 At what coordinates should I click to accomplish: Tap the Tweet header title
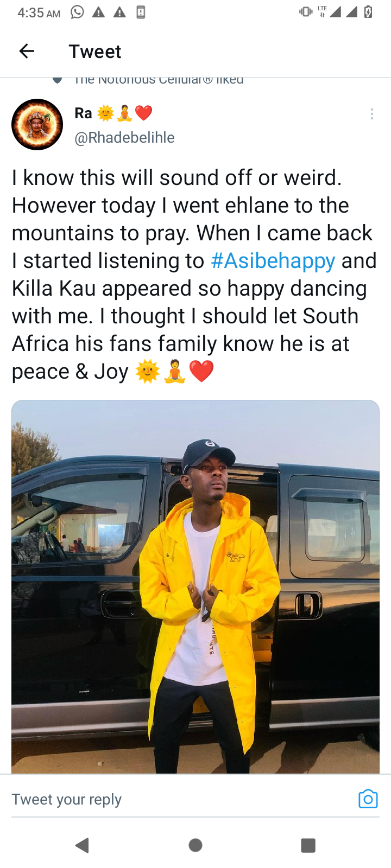(95, 52)
